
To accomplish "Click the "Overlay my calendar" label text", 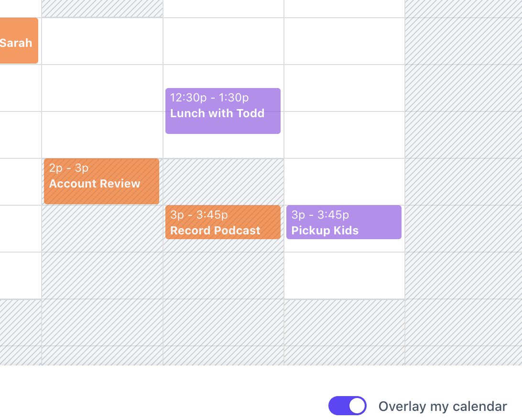I will 443,406.
